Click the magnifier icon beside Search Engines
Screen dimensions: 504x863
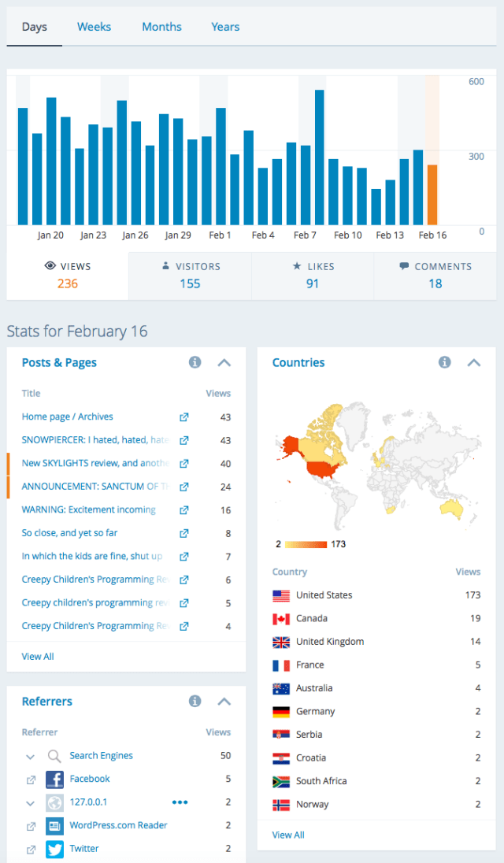[x=54, y=756]
